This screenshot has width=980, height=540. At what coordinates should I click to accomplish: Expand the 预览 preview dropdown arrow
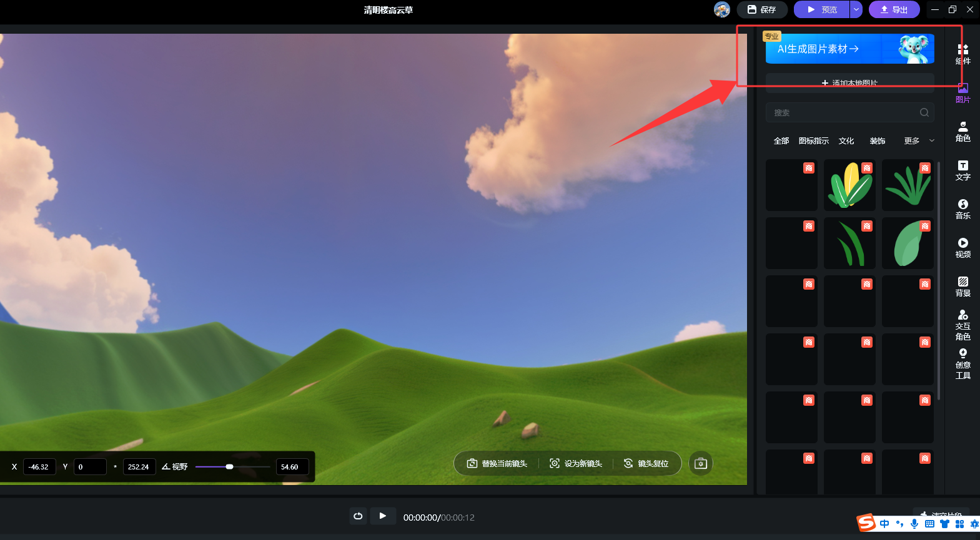point(856,9)
